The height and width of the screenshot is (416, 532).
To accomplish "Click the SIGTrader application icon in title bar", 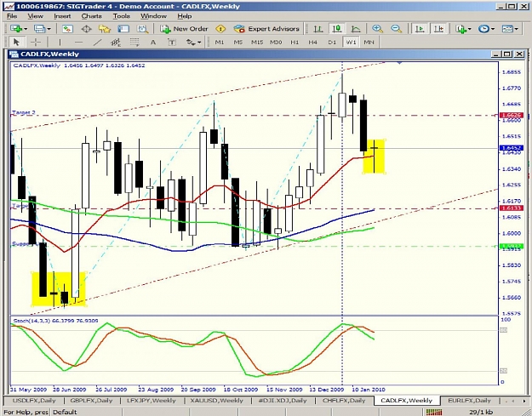I will tap(9, 6).
